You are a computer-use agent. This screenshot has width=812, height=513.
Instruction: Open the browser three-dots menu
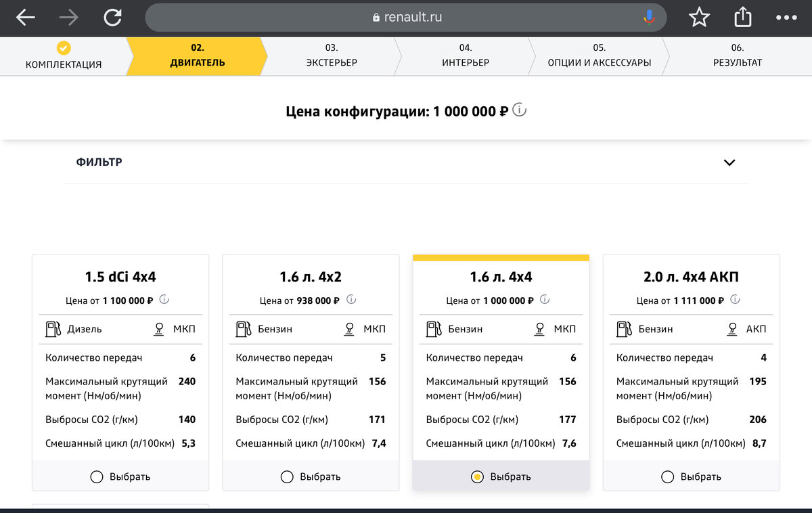pos(786,18)
